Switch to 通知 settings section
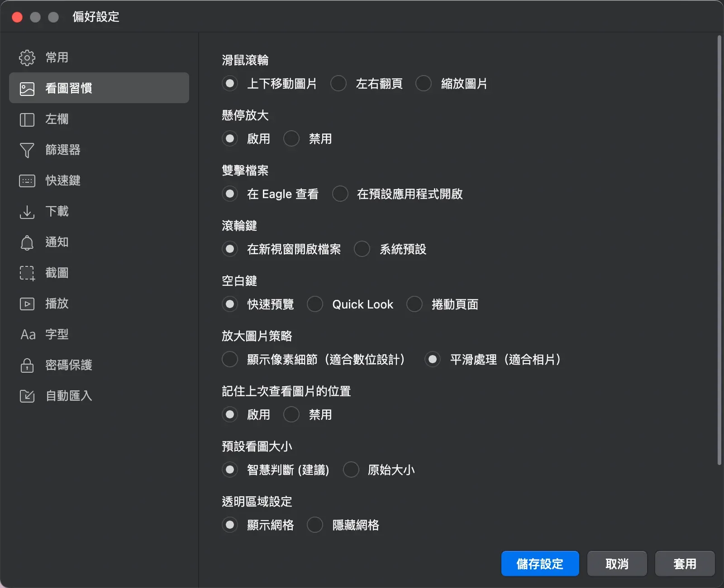 99,242
